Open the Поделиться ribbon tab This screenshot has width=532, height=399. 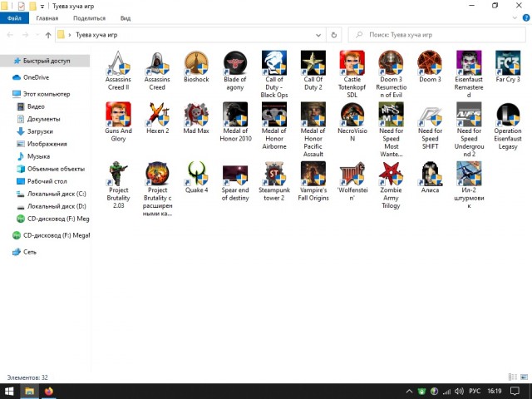(89, 18)
